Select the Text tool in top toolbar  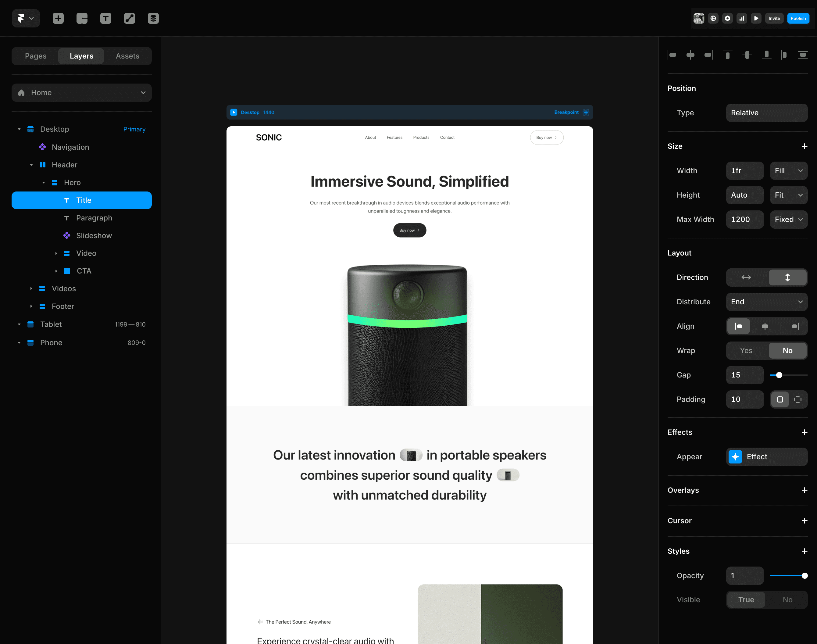pyautogui.click(x=105, y=18)
